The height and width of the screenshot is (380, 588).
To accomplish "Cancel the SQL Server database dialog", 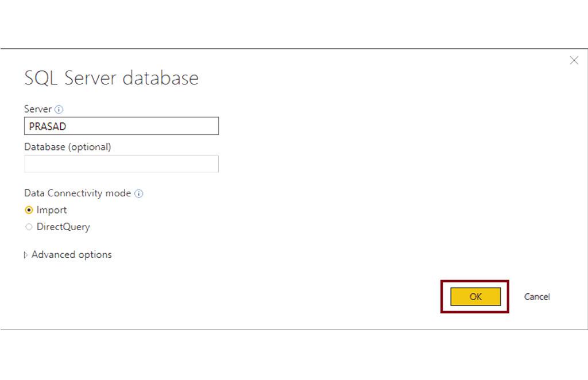I will [x=536, y=297].
